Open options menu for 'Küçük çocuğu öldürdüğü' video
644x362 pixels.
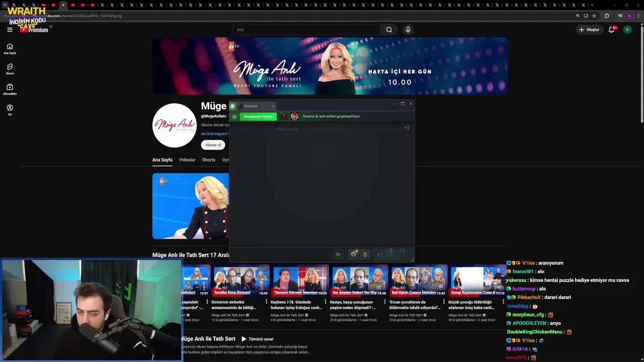coord(503,302)
